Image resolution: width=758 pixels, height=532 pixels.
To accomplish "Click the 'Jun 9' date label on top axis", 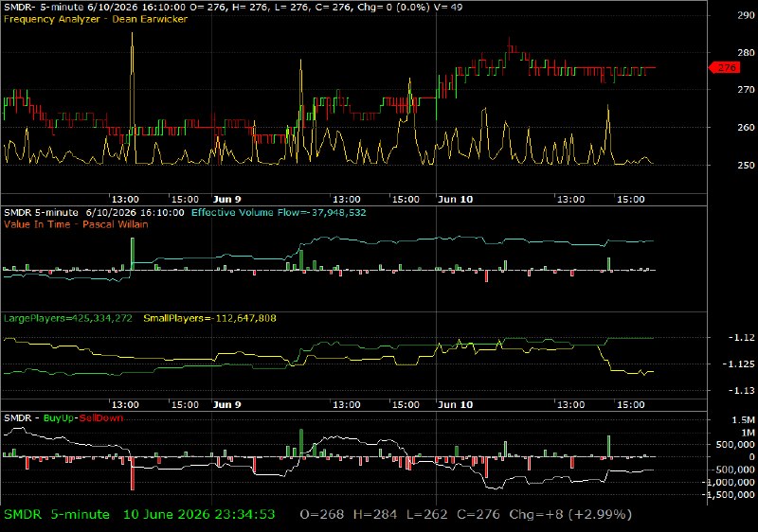I will click(x=226, y=200).
